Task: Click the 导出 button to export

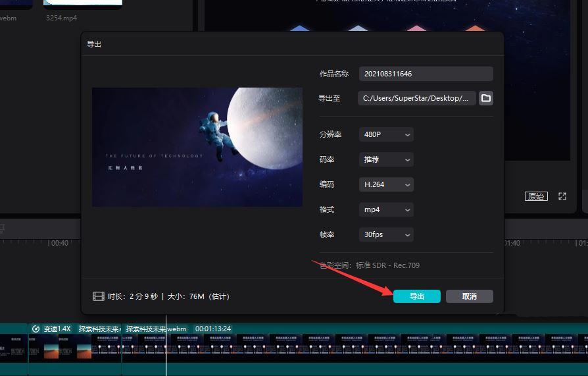Action: [x=417, y=296]
